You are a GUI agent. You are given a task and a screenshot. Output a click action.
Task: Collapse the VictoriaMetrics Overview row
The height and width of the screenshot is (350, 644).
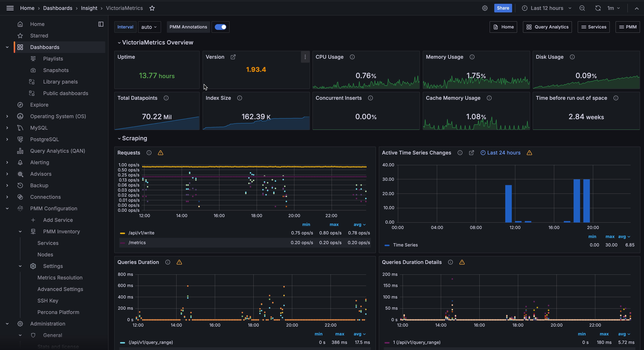[x=119, y=42]
